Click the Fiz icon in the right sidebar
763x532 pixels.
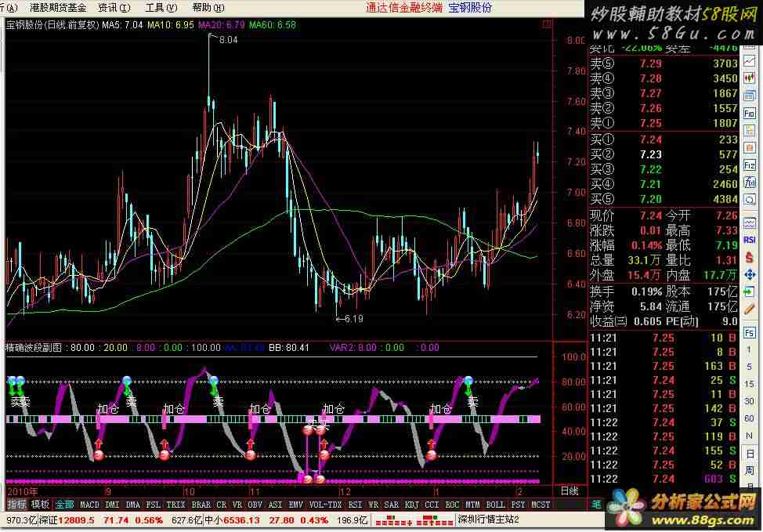(750, 165)
